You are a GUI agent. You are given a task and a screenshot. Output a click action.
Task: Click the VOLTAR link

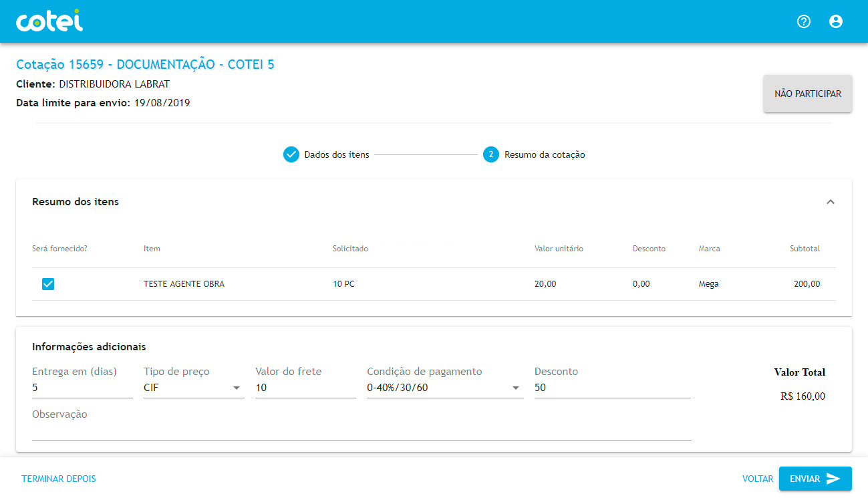(x=757, y=479)
